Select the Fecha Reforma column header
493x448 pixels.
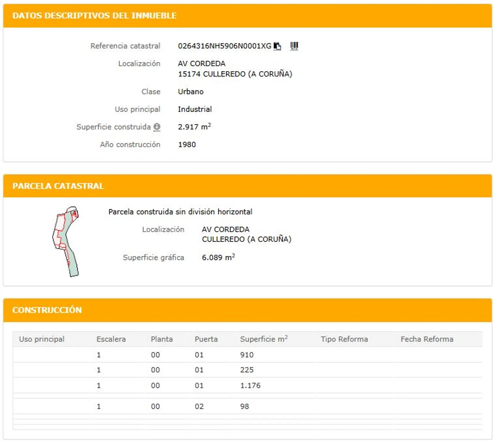427,339
